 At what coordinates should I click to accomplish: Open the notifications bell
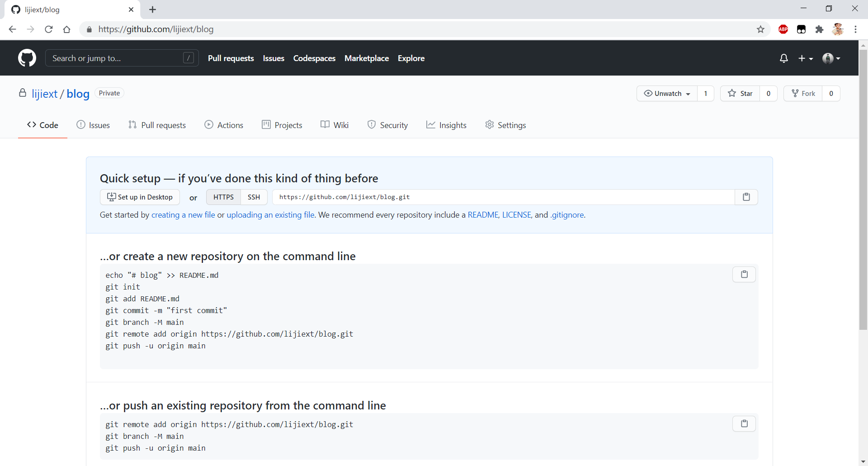point(784,58)
